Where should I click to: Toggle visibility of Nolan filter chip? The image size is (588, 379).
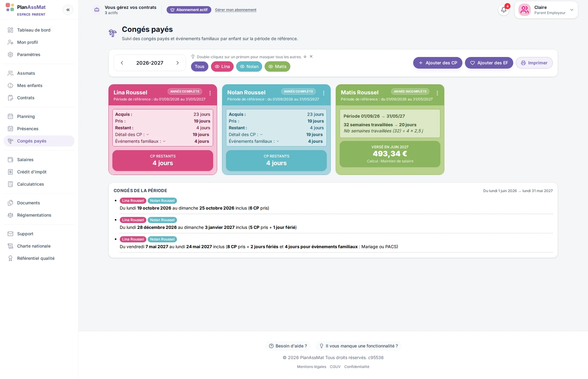[249, 66]
